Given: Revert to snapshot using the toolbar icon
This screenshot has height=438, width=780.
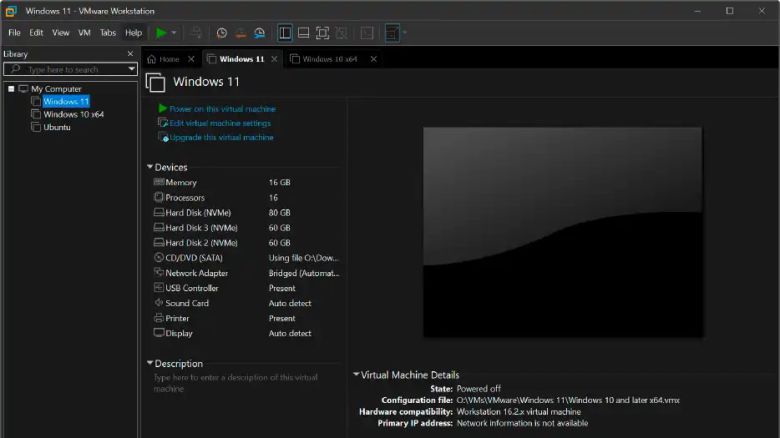Looking at the screenshot, I should pyautogui.click(x=240, y=33).
